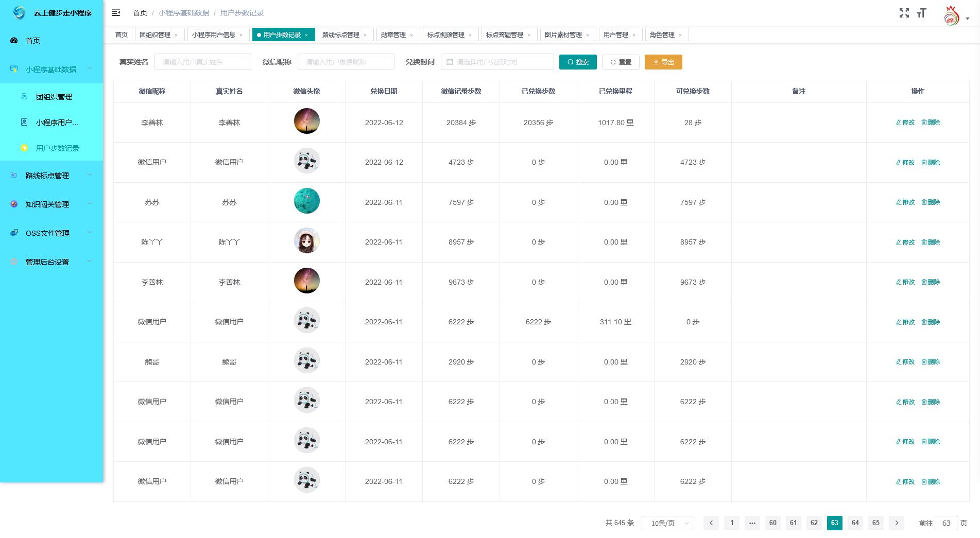
Task: Click the calendar icon in 兑换时间 field
Action: [450, 62]
